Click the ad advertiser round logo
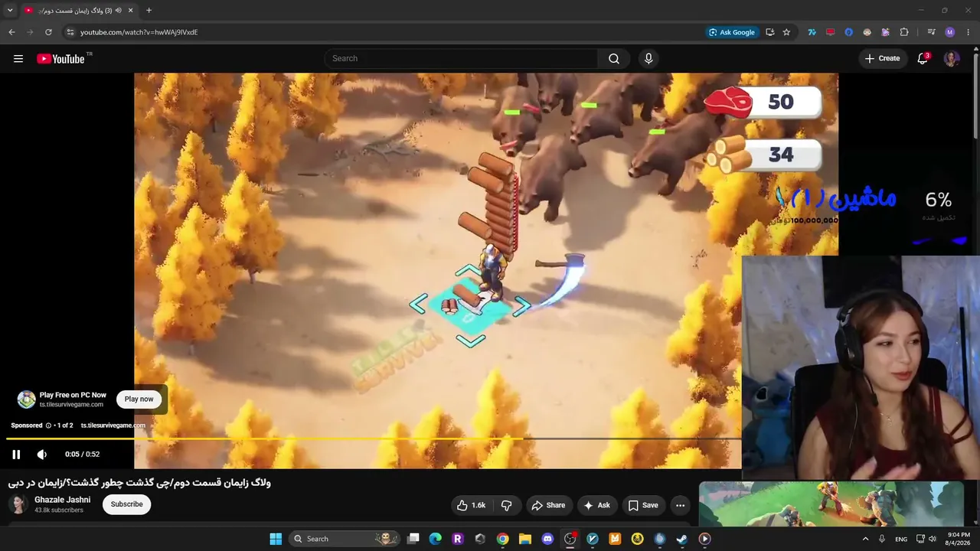Screen dimensions: 980x551 (x=27, y=399)
